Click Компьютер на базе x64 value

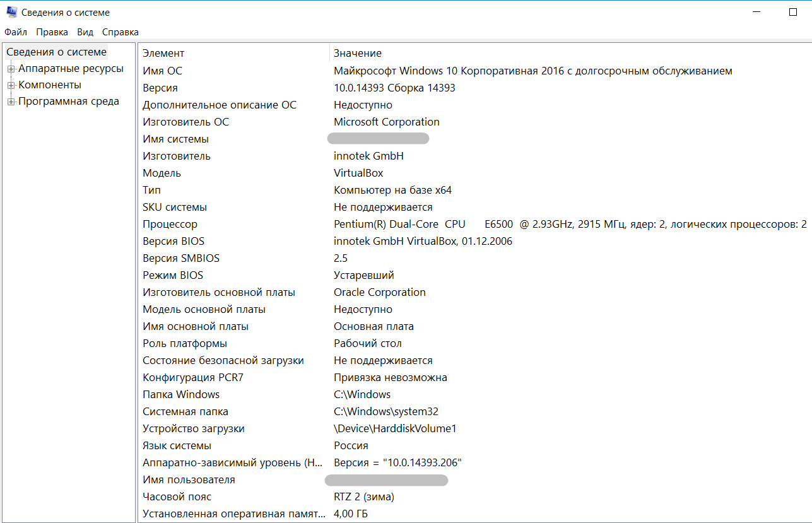[392, 190]
